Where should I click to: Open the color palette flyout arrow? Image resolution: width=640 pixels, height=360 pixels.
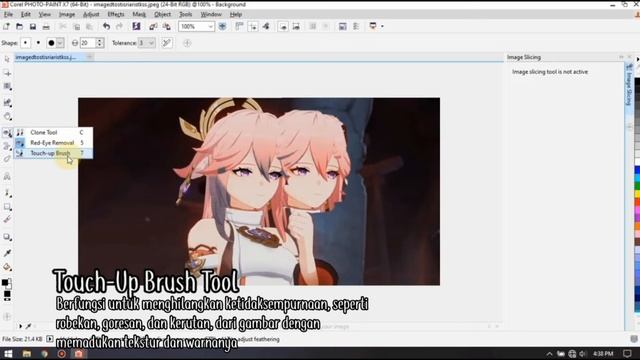(x=638, y=60)
